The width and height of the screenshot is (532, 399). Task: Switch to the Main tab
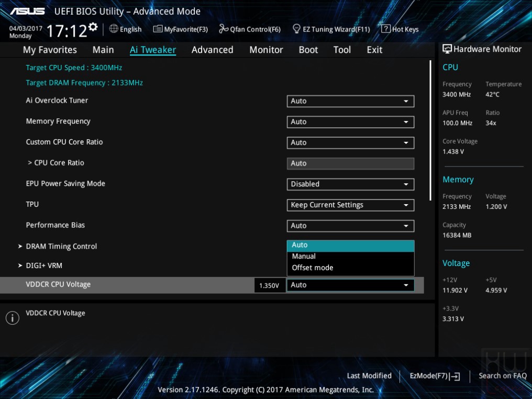103,50
